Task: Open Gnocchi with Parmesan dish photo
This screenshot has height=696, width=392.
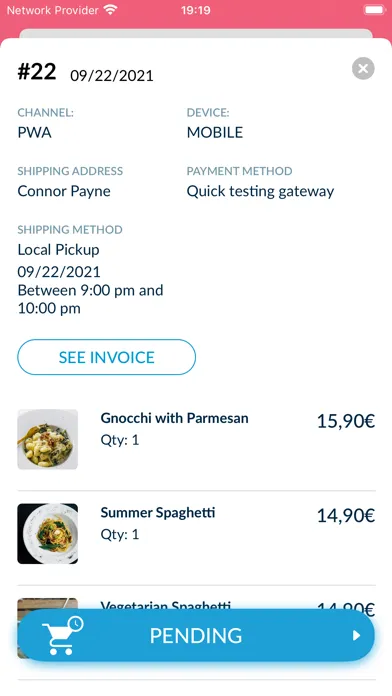Action: (x=48, y=439)
